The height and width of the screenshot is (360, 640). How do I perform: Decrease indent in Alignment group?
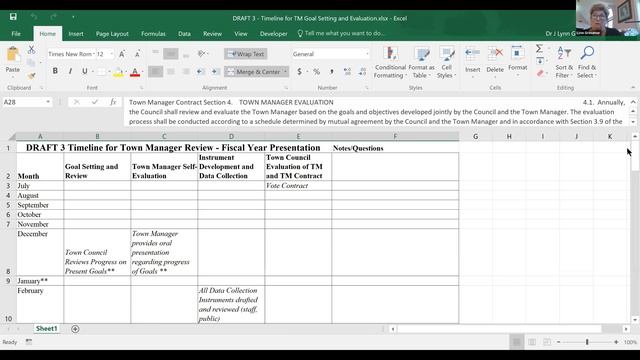(200, 71)
